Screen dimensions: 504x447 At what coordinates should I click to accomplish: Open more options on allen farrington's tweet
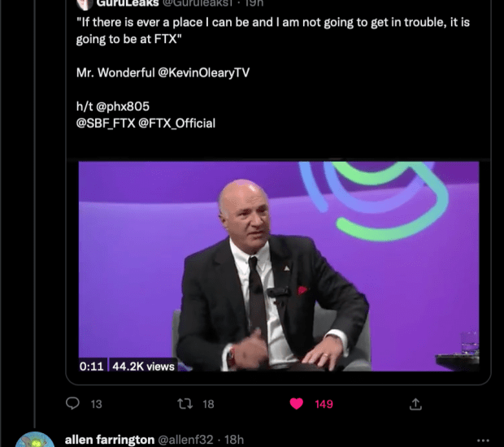pyautogui.click(x=484, y=440)
